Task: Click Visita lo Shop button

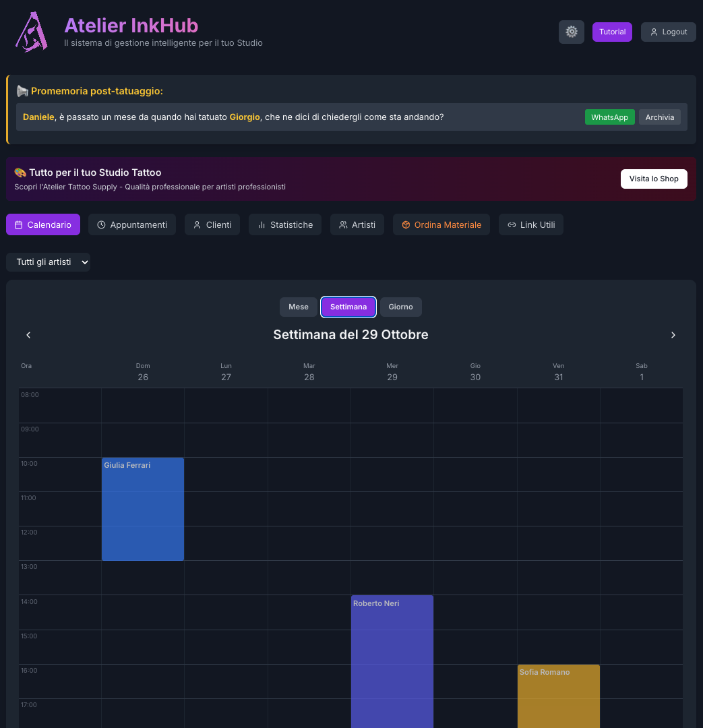Action: (653, 179)
